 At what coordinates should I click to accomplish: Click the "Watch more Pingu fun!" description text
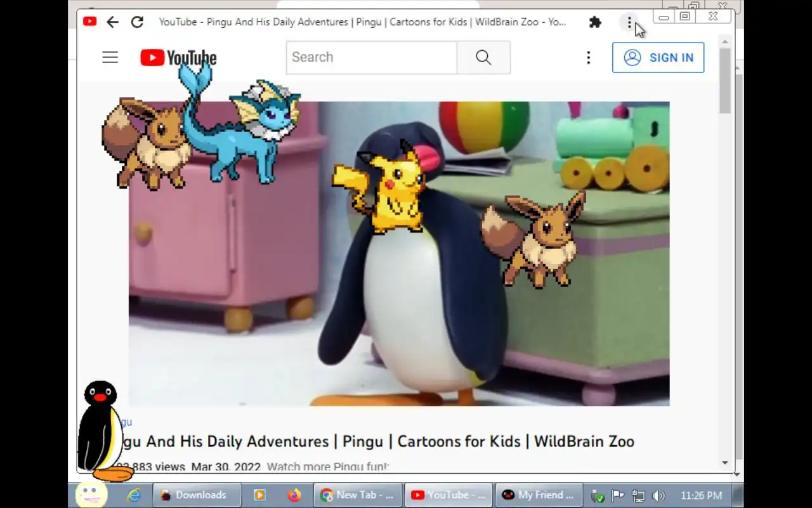328,467
